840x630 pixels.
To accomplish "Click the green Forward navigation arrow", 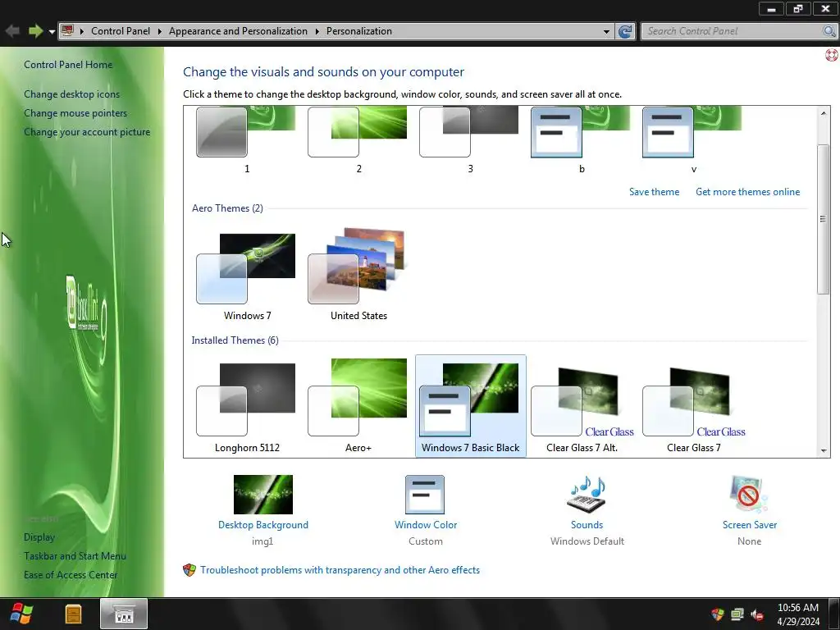I will tap(35, 31).
